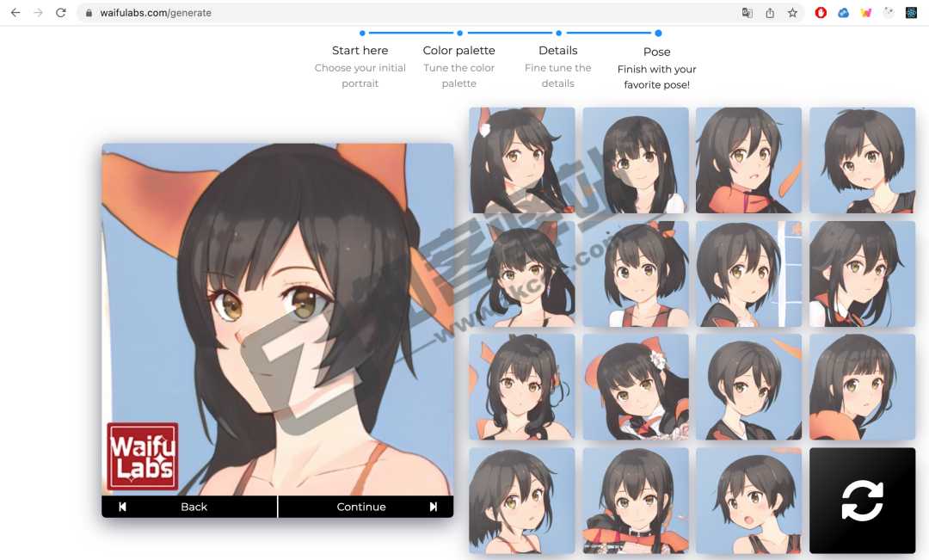The height and width of the screenshot is (560, 929).
Task: Regenerate portraits with the black refresh button
Action: (x=861, y=500)
